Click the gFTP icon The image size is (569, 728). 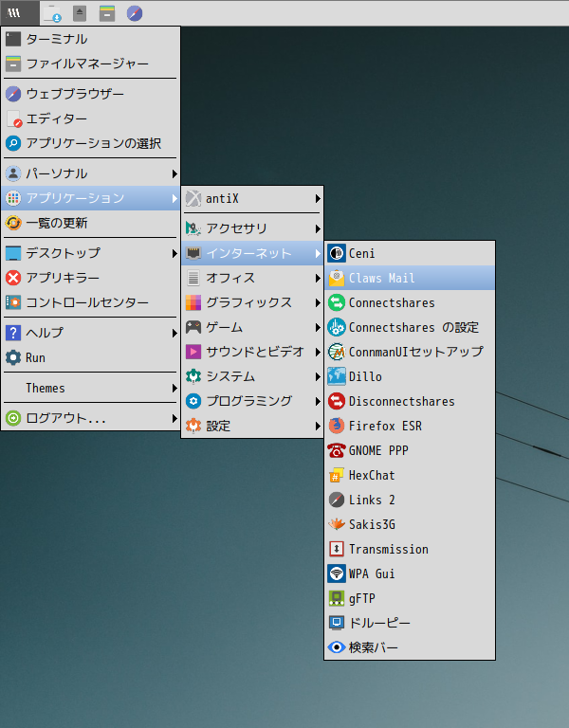(x=337, y=598)
